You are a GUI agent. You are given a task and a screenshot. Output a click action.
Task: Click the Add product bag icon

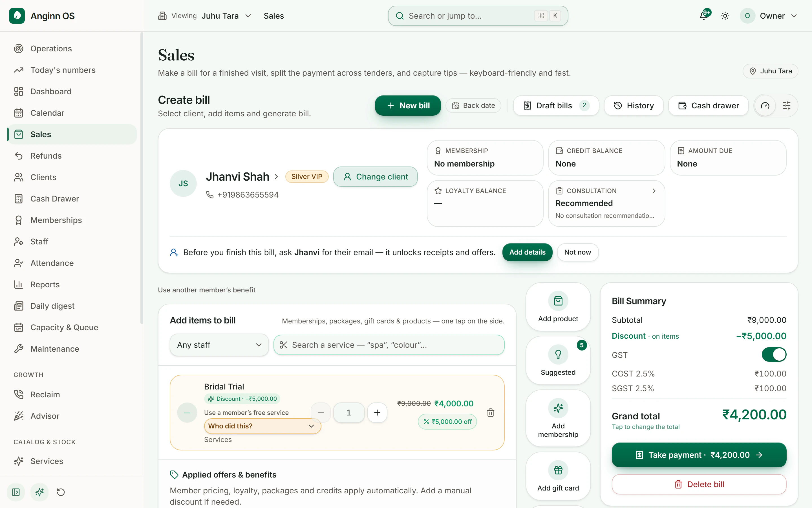click(558, 301)
